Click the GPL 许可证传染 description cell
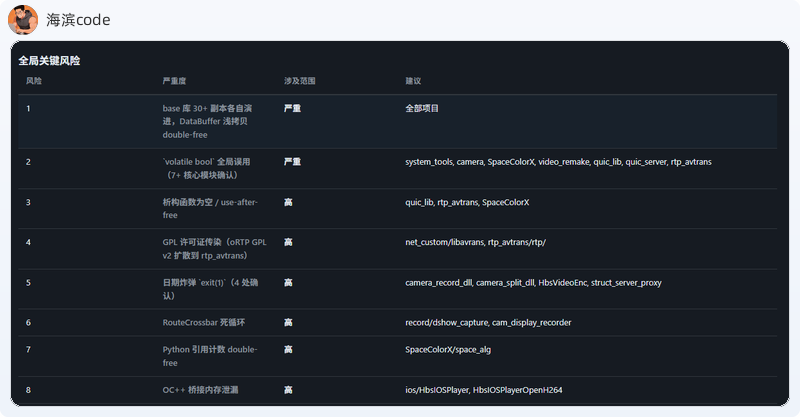Viewport: 800px width, 417px height. [214, 249]
